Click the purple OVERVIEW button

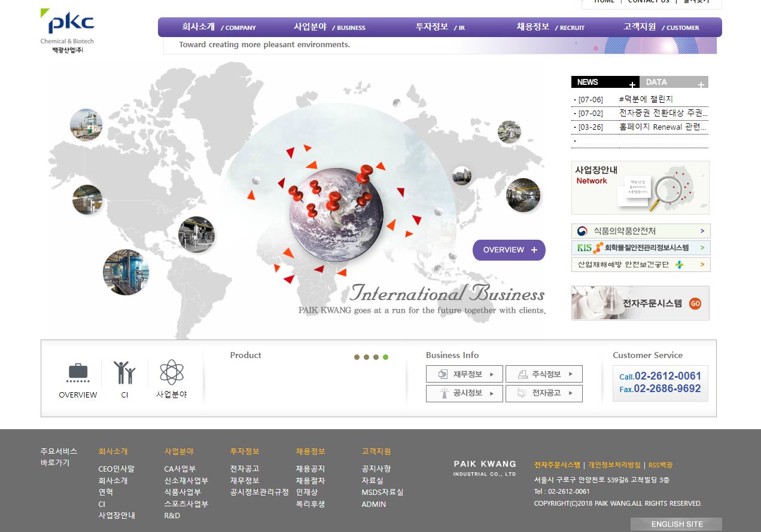coord(509,250)
